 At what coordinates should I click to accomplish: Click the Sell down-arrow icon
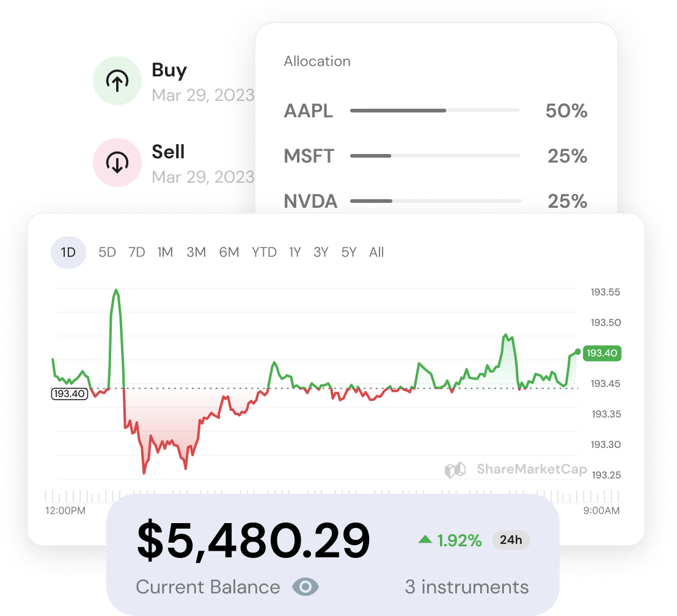117,162
